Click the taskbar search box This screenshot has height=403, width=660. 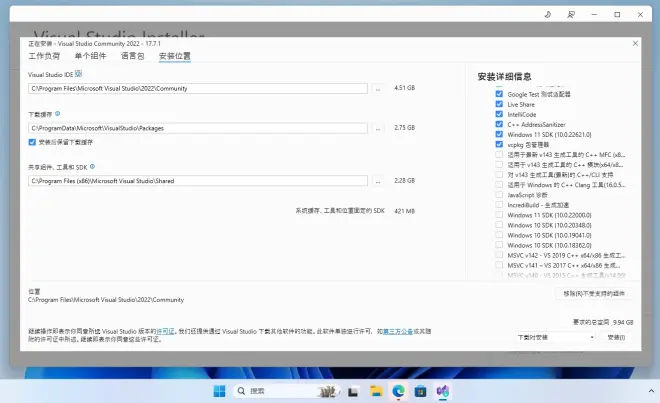pos(286,391)
